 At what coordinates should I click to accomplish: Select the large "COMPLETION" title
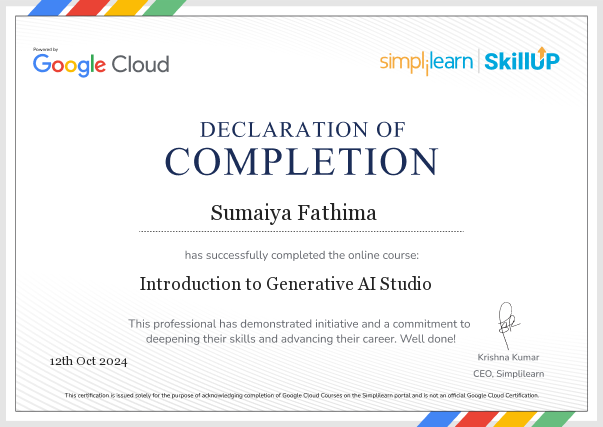(302, 161)
